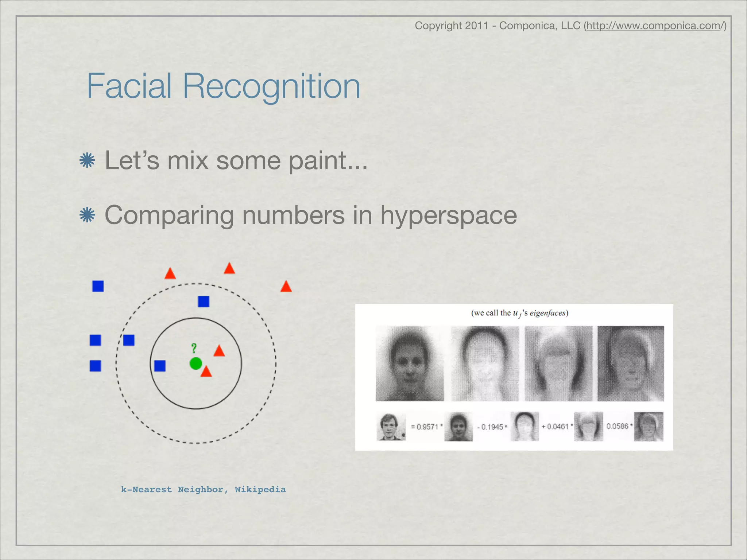747x560 pixels.
Task: Click the green question mark symbol
Action: tap(194, 348)
